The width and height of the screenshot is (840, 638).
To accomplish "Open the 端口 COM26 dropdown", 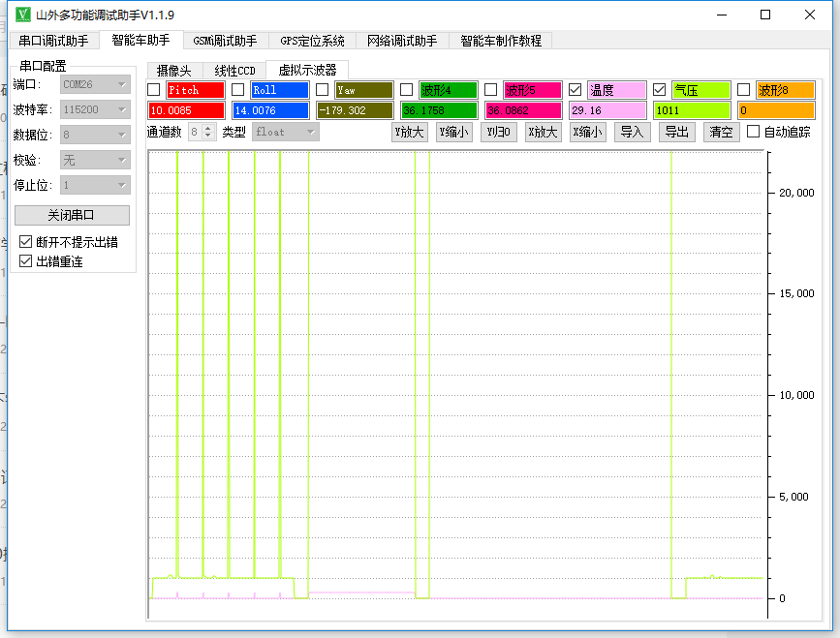I will click(95, 84).
